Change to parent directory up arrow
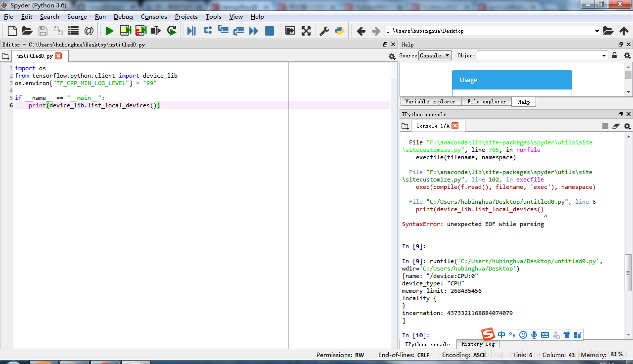Viewport: 633px width, 364px height. (624, 31)
